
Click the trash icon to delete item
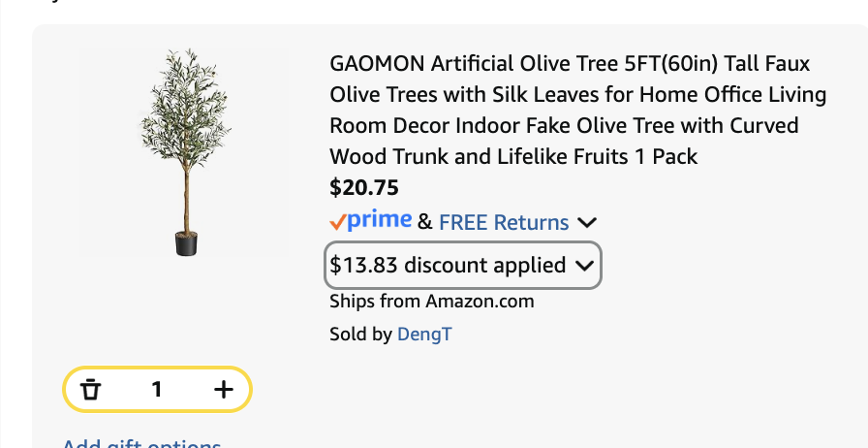pos(91,390)
